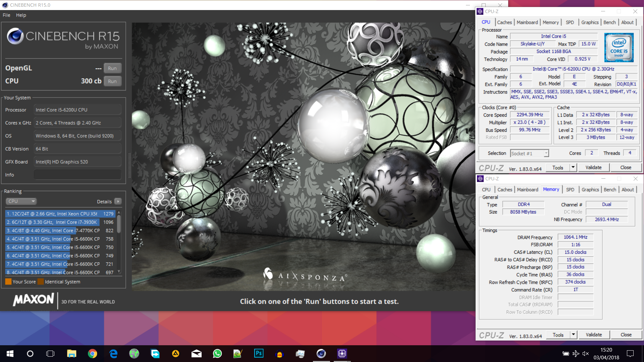This screenshot has width=644, height=362.
Task: Open Bench tab in top CPU-Z
Action: 609,22
